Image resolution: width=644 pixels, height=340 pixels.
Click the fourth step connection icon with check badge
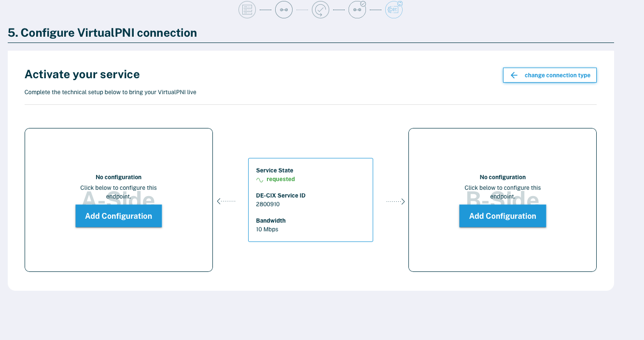click(357, 10)
